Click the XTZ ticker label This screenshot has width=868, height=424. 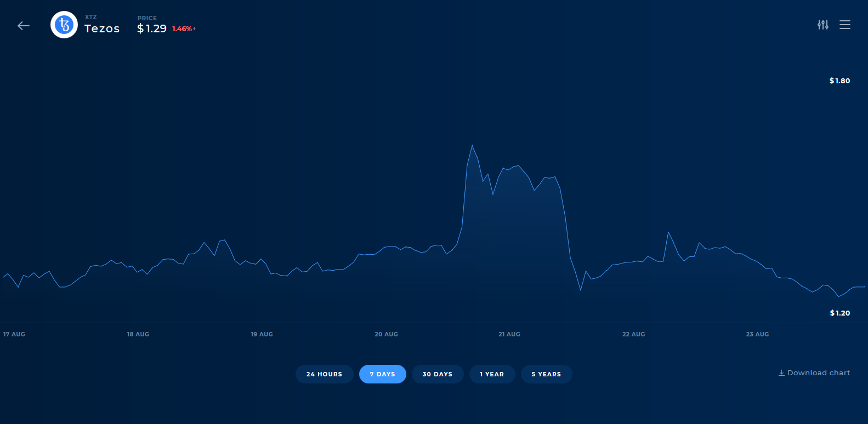90,17
